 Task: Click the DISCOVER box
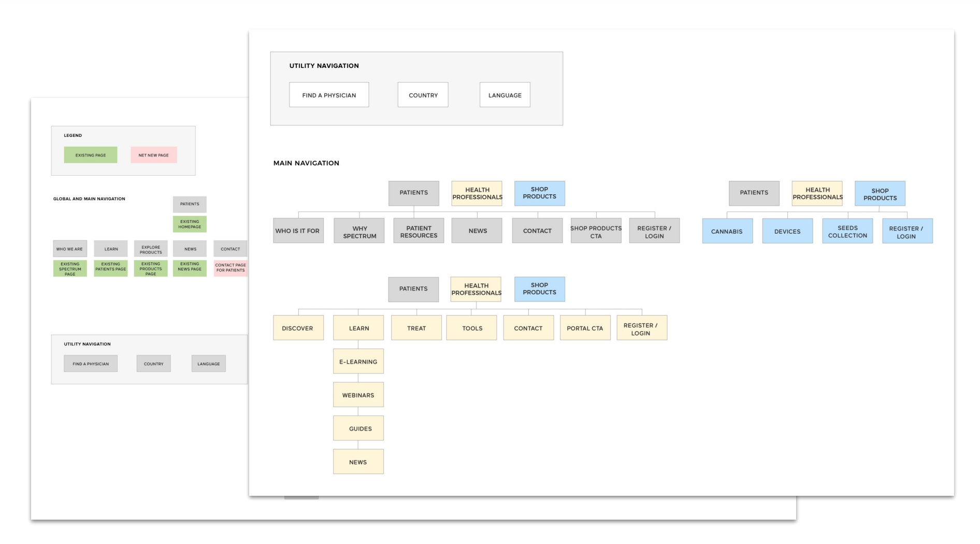(x=298, y=328)
